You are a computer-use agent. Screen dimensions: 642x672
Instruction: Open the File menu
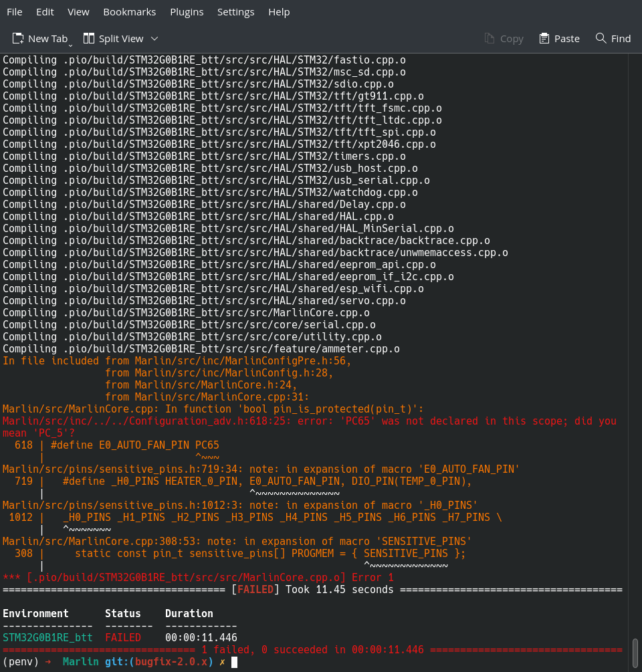(14, 12)
